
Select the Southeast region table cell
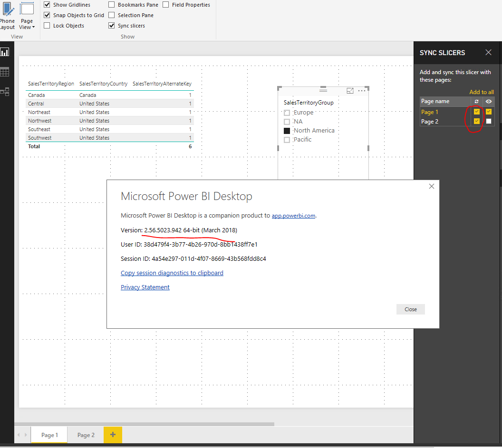coord(39,129)
